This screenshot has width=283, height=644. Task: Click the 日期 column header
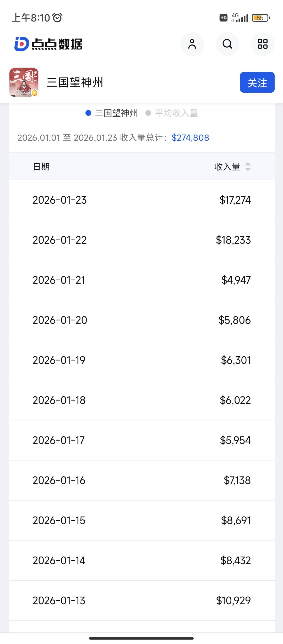coord(41,166)
